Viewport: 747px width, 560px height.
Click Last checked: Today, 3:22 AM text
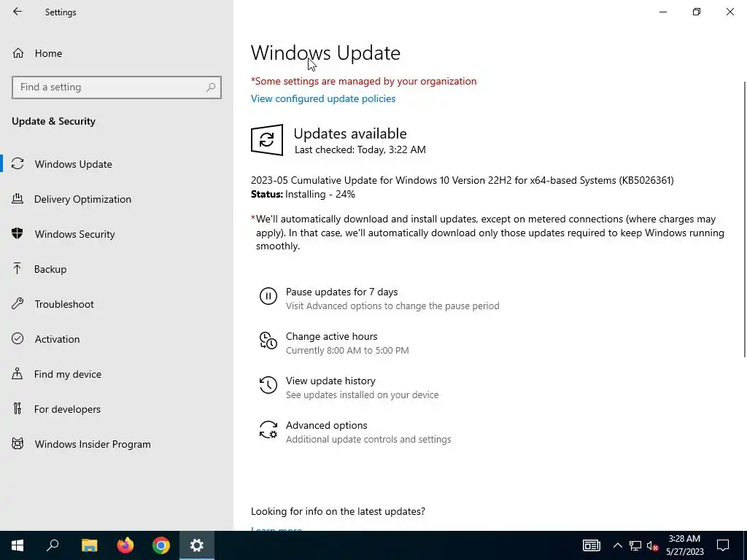[x=360, y=149]
